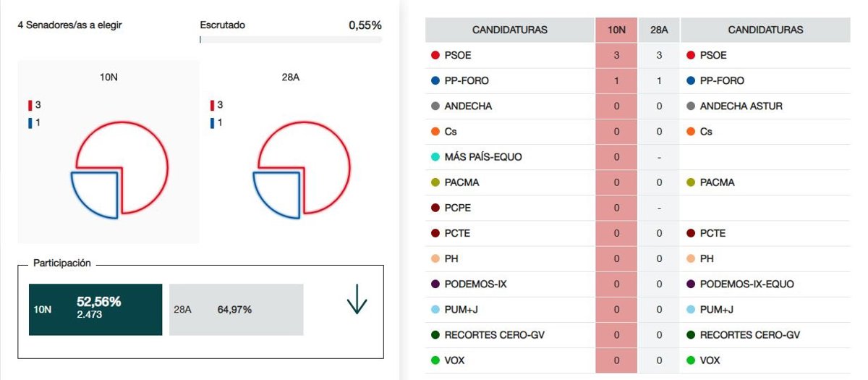Image resolution: width=868 pixels, height=380 pixels.
Task: Click the red PSOE party dot
Action: coord(435,55)
